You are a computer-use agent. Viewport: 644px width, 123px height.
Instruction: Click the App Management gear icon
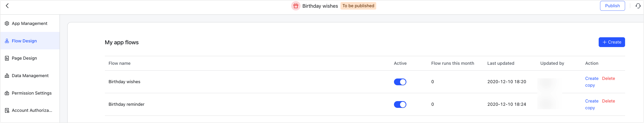click(7, 23)
